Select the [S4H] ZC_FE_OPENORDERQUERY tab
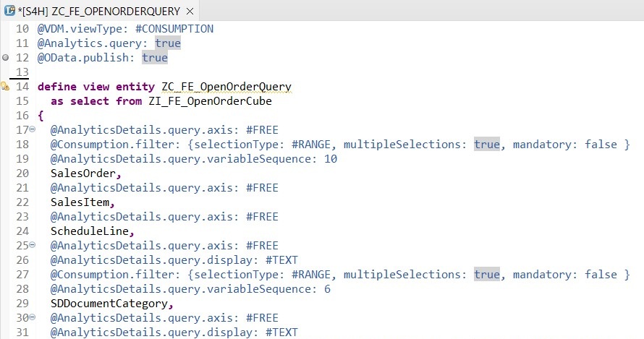This screenshot has width=644, height=339. point(100,12)
